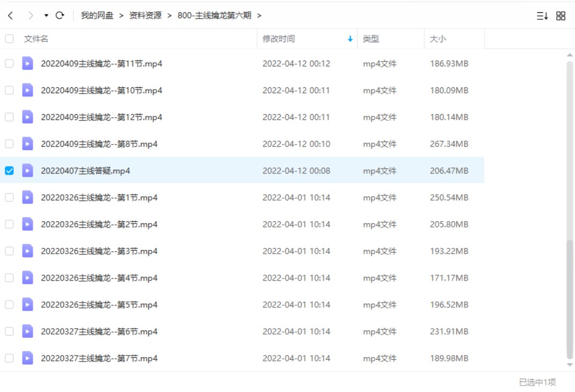Sort by 大小 column header

[438, 39]
